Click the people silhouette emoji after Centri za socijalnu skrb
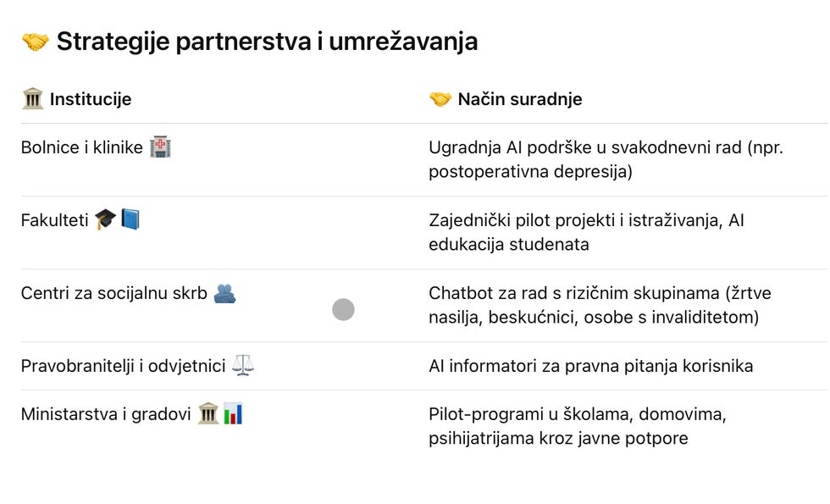This screenshot has width=830, height=504. [224, 293]
